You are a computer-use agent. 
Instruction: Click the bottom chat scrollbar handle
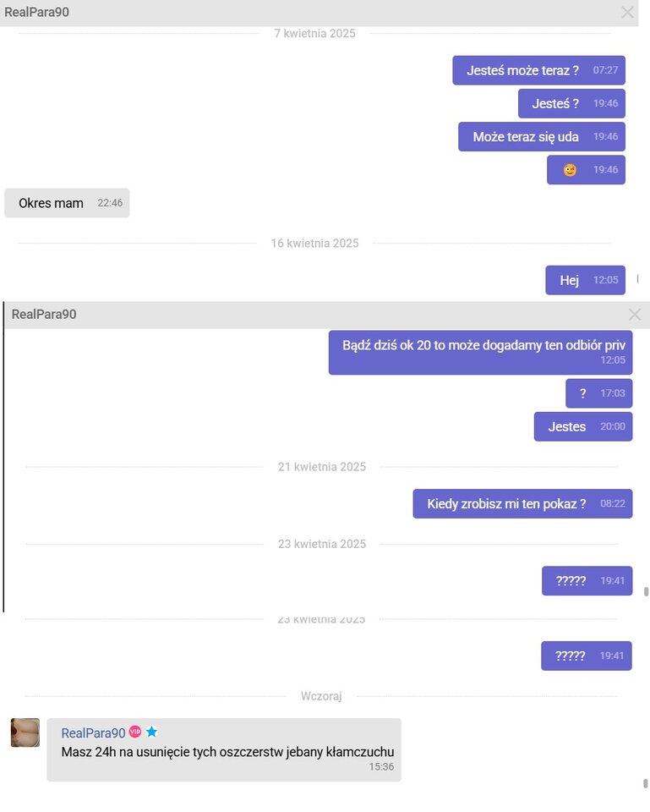pyautogui.click(x=645, y=783)
